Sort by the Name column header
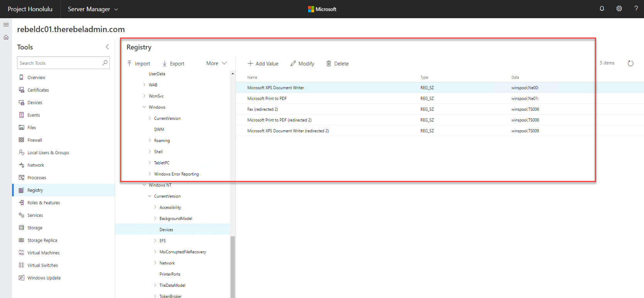Viewport: 644px width, 298px height. click(x=252, y=77)
